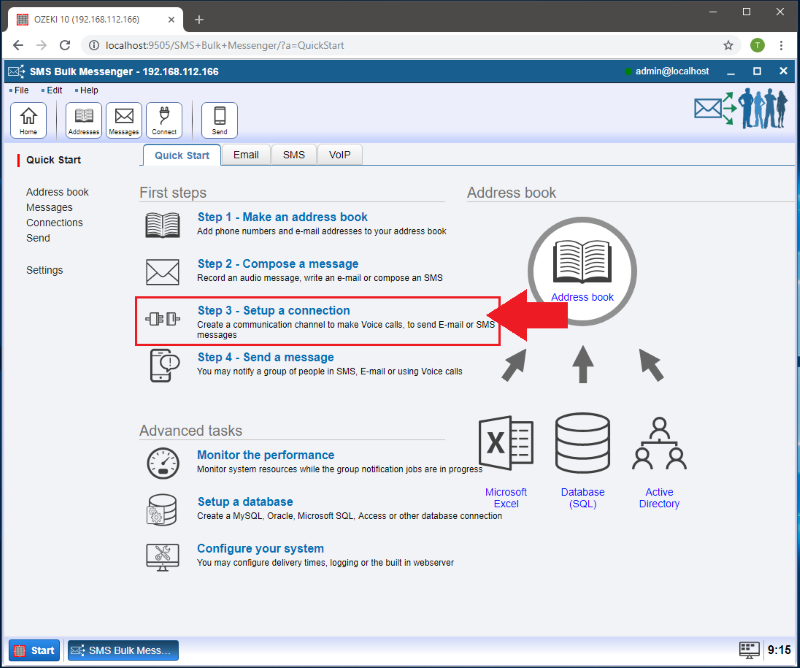Click the gauge icon for Monitor the performance
Viewport: 800px width, 668px height.
click(162, 462)
